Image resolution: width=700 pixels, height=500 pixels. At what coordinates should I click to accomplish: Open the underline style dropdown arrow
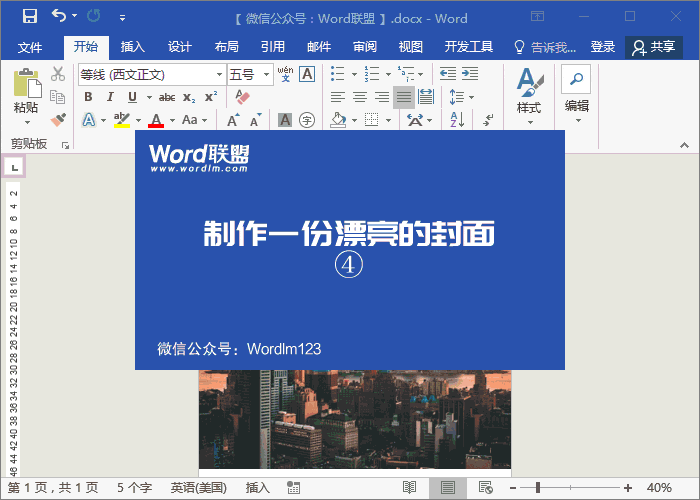coord(149,97)
